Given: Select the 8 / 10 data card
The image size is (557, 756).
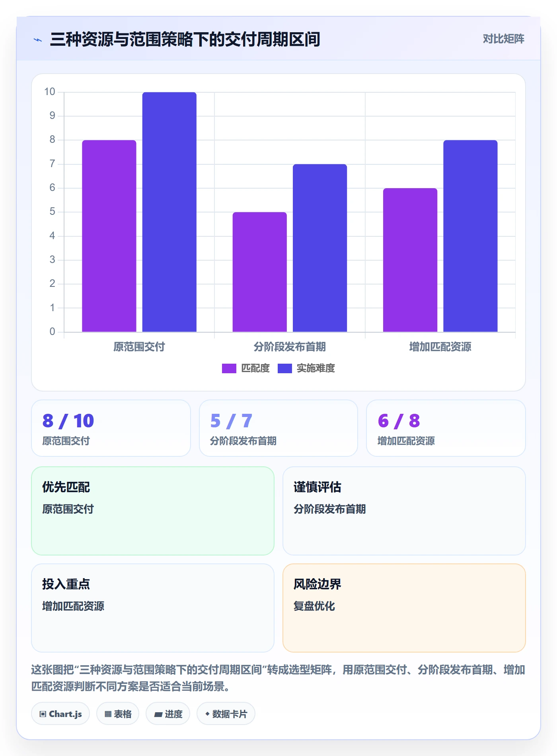Looking at the screenshot, I should click(111, 428).
